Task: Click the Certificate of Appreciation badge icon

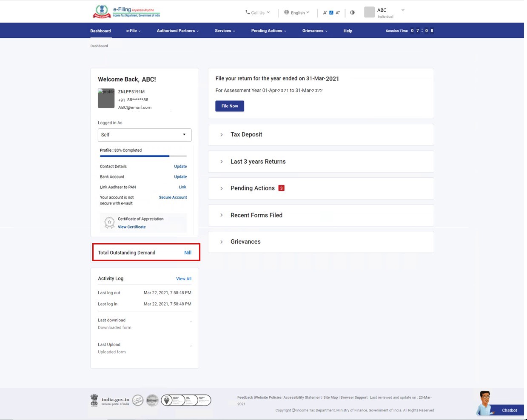Action: click(x=109, y=223)
